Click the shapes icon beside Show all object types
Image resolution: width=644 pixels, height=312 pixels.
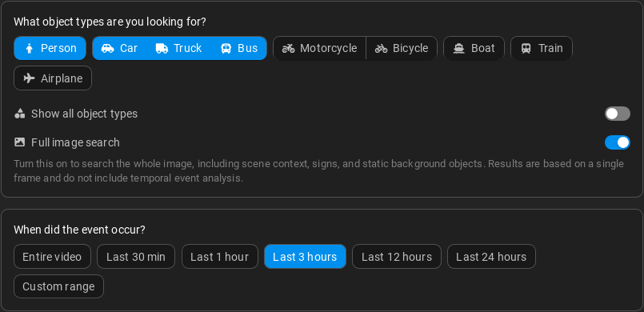tap(20, 114)
